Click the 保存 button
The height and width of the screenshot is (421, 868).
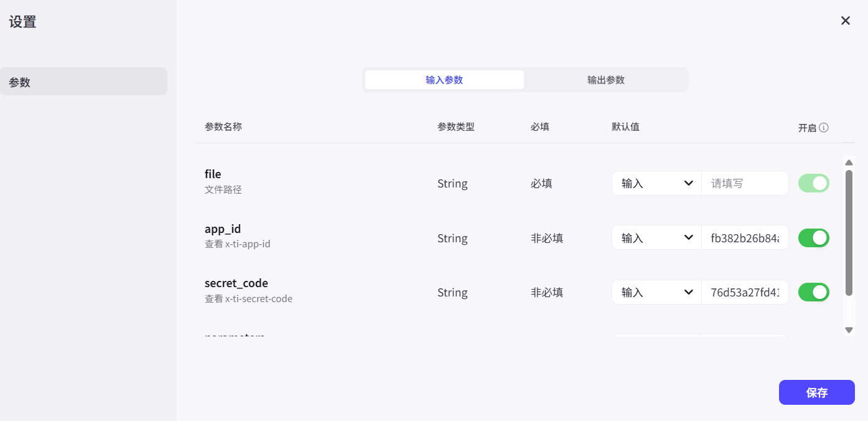[816, 392]
